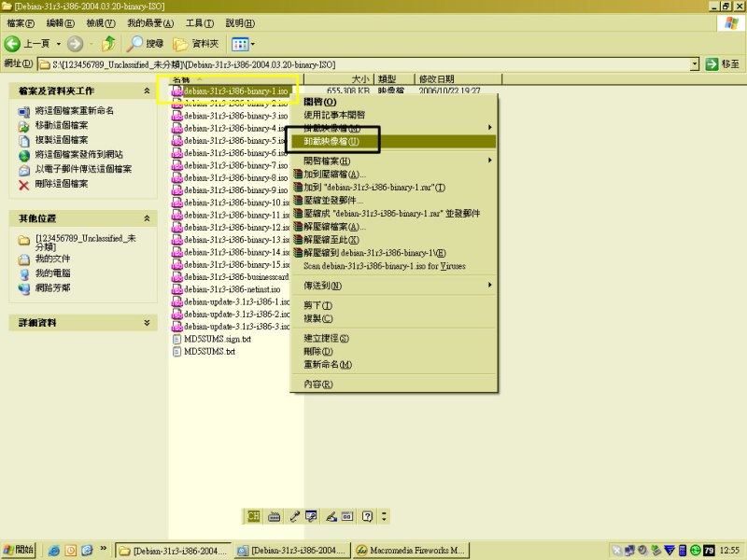
Task: Expand the address bar dropdown
Action: [x=695, y=63]
